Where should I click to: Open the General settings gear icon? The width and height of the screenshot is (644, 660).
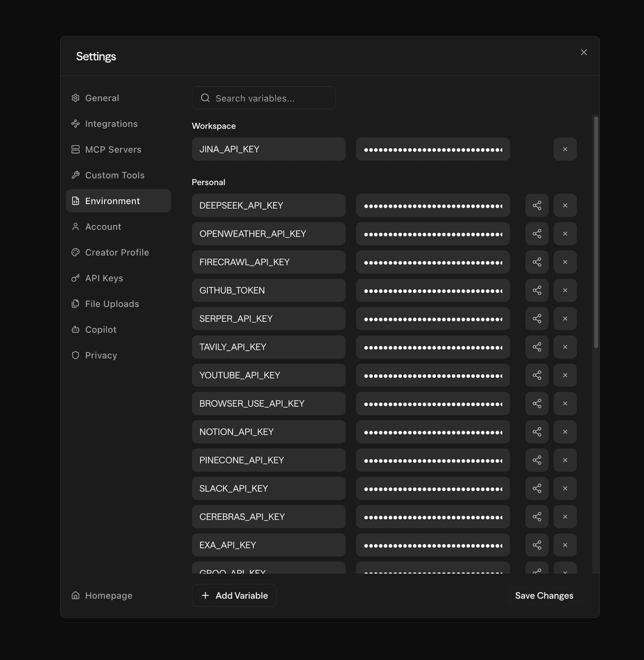tap(75, 98)
